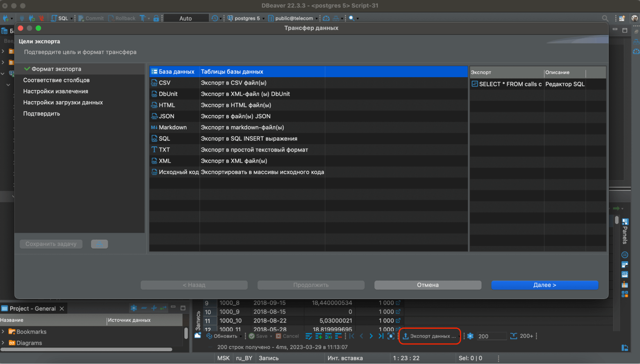The height and width of the screenshot is (364, 640).
Task: Open the 'Настройки извлечения' wizard step
Action: [56, 91]
